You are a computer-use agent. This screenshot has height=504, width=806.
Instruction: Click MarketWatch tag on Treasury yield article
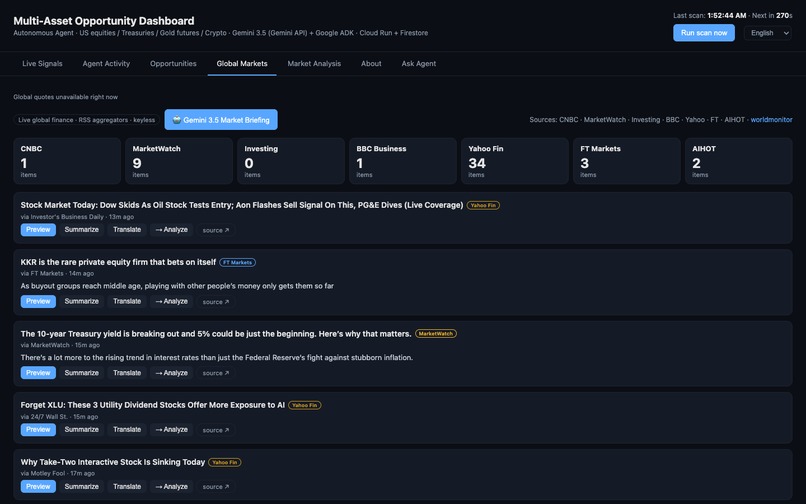(436, 334)
